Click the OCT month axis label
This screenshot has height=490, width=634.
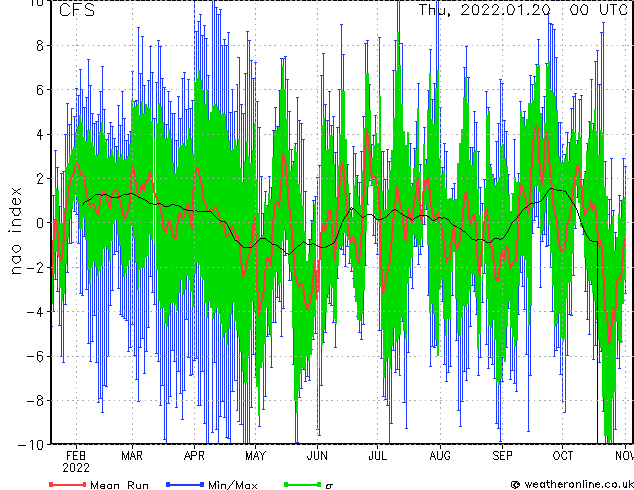[562, 456]
